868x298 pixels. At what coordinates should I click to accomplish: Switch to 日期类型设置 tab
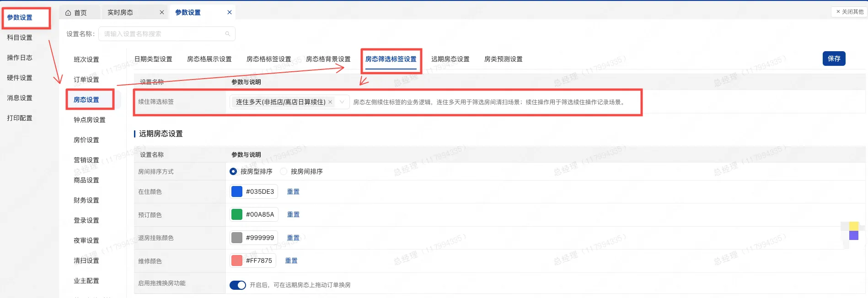153,59
